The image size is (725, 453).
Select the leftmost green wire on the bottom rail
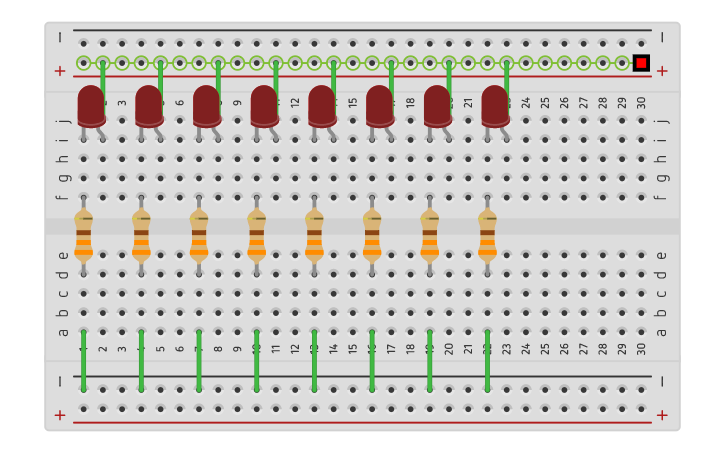pyautogui.click(x=83, y=360)
